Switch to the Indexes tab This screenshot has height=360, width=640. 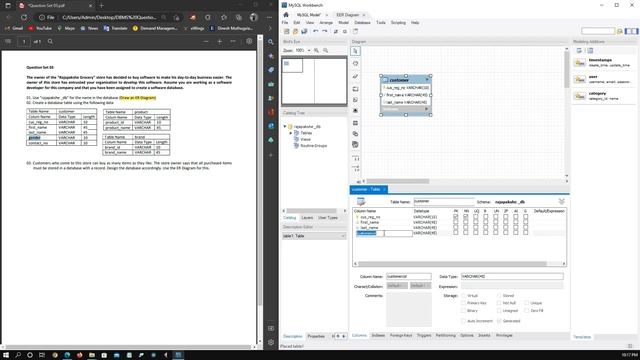click(378, 335)
